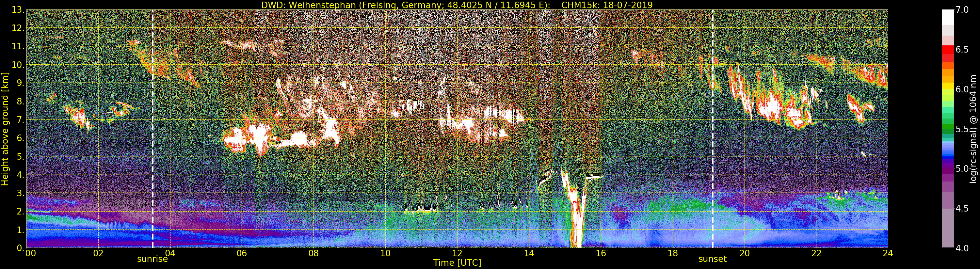
Task: Click the time axis tick 10
Action: click(x=385, y=253)
